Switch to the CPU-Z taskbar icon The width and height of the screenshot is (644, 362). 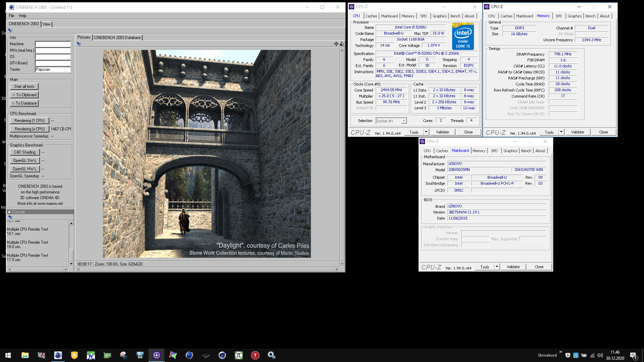(x=157, y=355)
